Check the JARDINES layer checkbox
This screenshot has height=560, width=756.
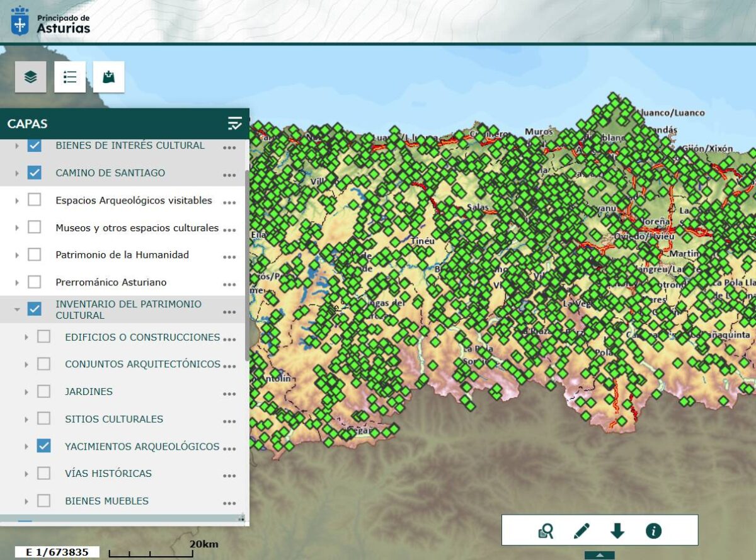[x=43, y=391]
